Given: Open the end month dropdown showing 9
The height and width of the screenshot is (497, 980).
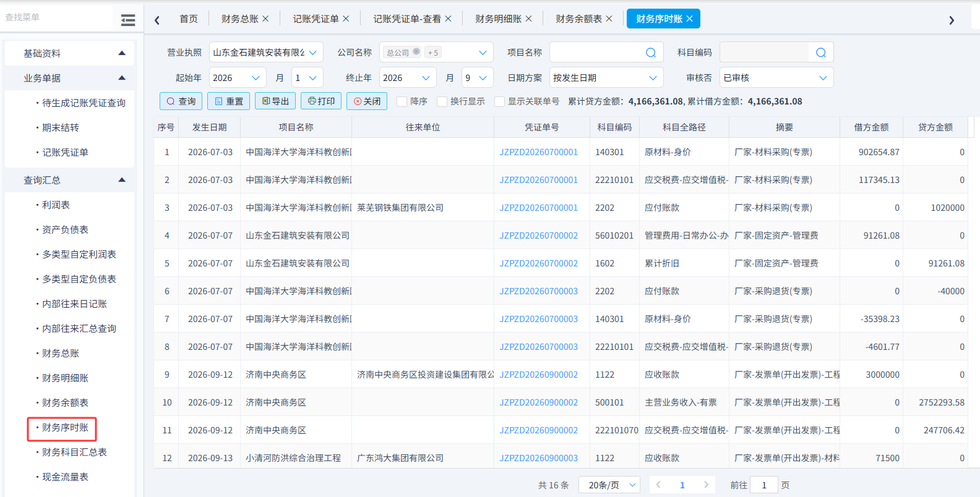Looking at the screenshot, I should click(478, 78).
